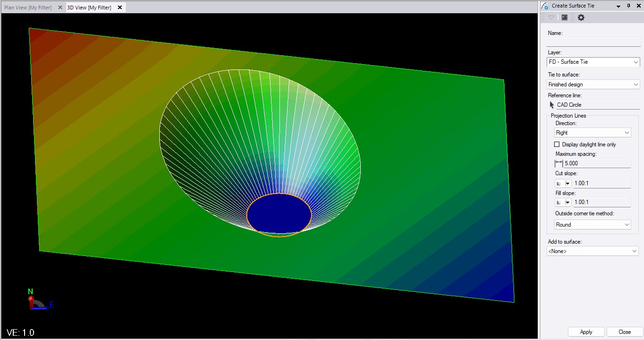Pin the Create Surface Tie panel

(628, 6)
